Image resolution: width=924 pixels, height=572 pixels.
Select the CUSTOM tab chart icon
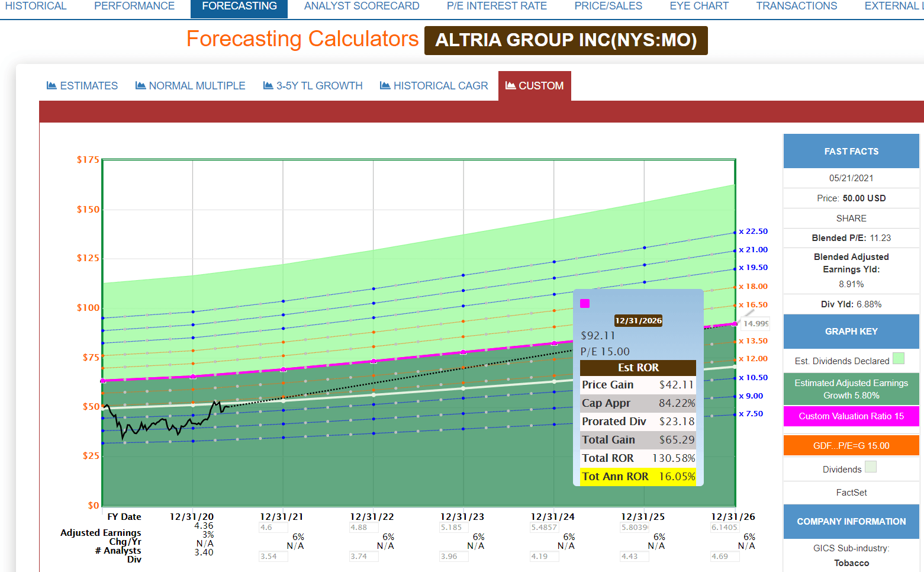510,85
